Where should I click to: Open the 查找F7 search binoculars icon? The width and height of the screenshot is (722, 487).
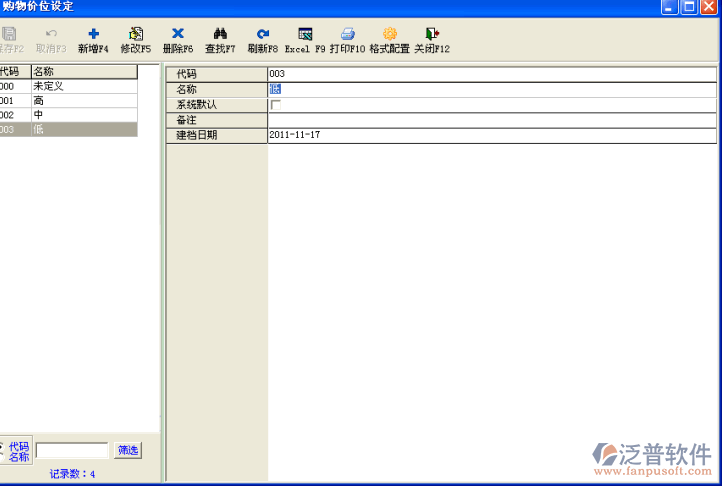(x=220, y=33)
